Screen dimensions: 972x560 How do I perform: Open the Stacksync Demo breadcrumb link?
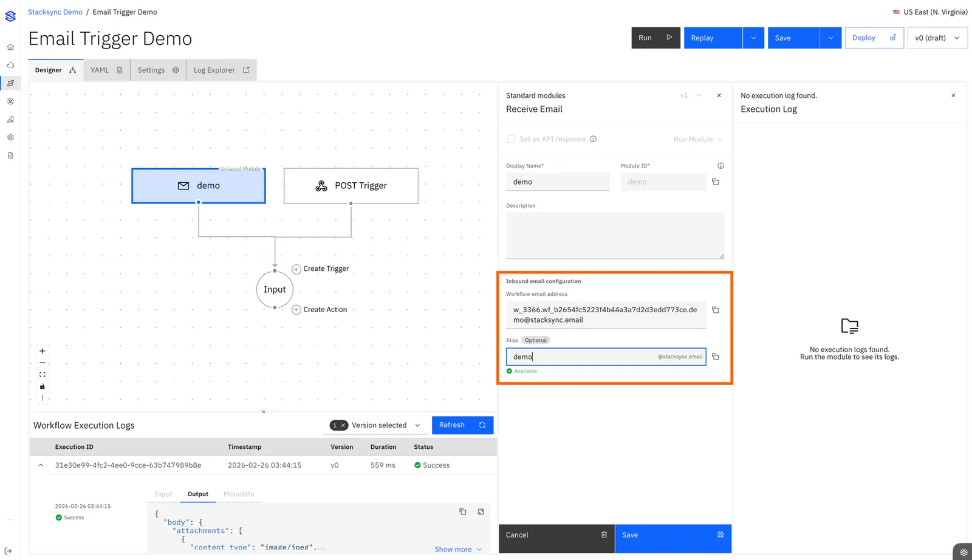coord(55,12)
